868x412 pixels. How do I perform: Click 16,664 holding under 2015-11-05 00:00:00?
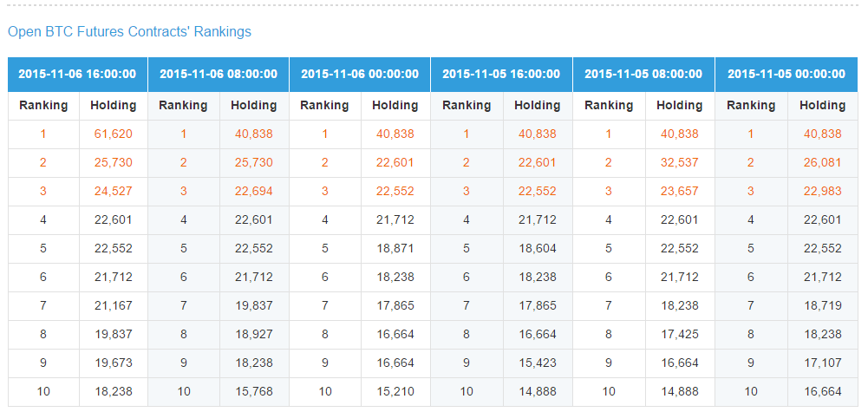coord(823,392)
